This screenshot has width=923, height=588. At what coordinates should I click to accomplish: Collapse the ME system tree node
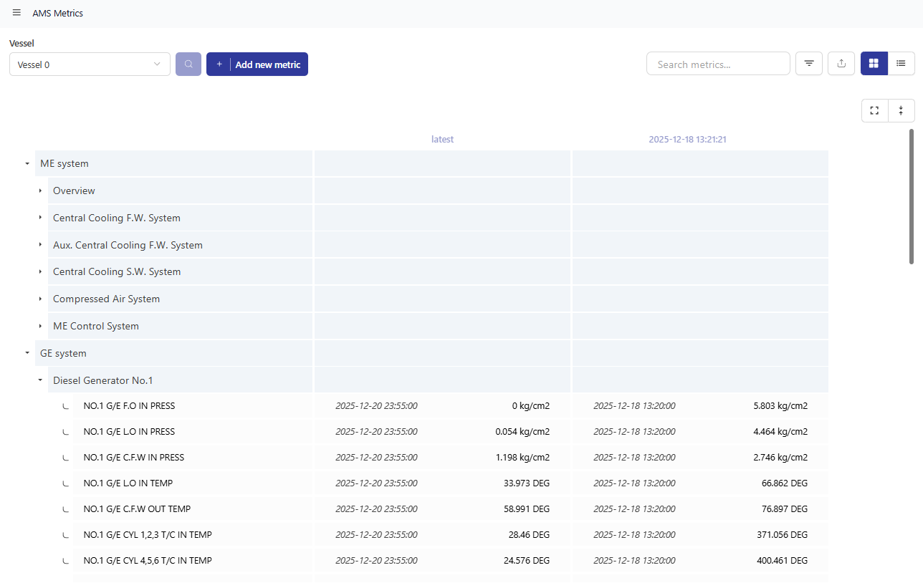(x=27, y=163)
